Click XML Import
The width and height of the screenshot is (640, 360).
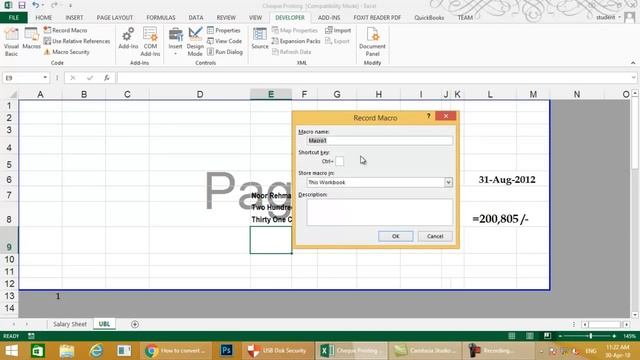pyautogui.click(x=338, y=30)
